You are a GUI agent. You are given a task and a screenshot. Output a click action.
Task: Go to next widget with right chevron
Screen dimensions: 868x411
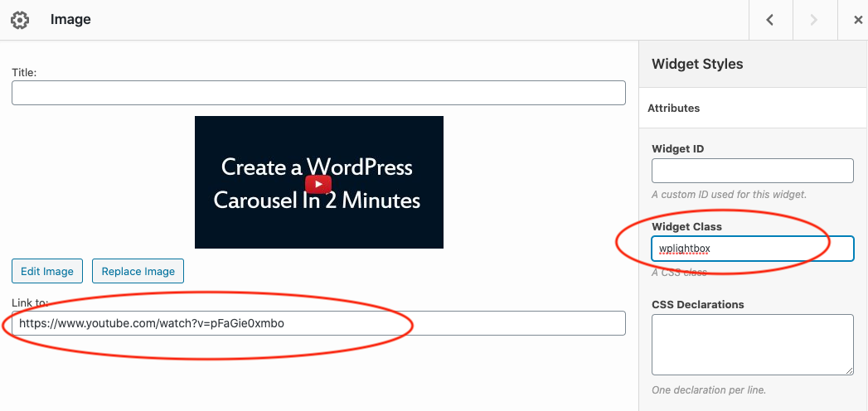pyautogui.click(x=814, y=20)
